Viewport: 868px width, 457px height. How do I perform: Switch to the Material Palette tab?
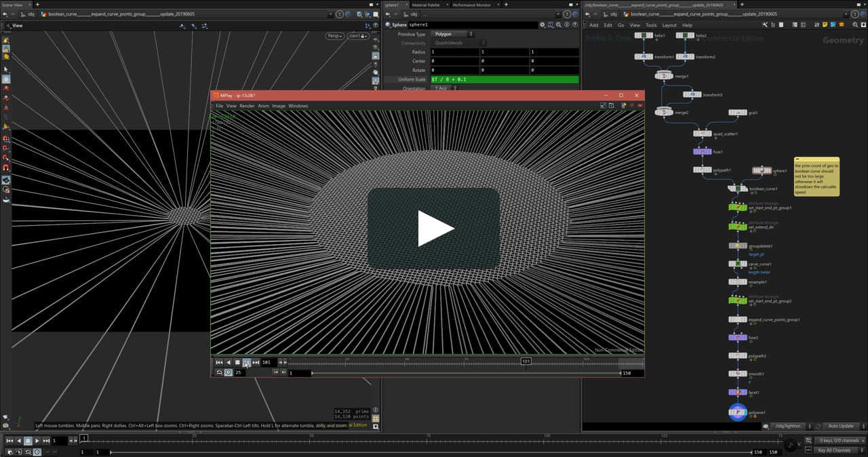[x=426, y=5]
